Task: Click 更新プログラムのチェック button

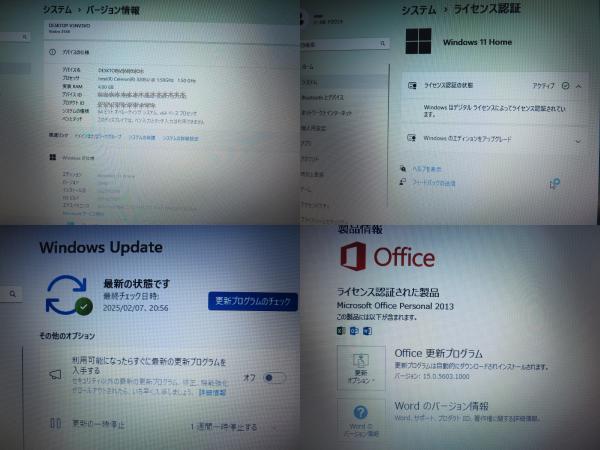Action: click(253, 301)
